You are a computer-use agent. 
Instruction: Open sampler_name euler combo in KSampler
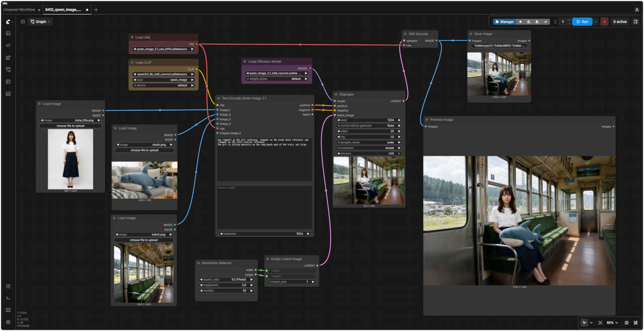[x=369, y=142]
